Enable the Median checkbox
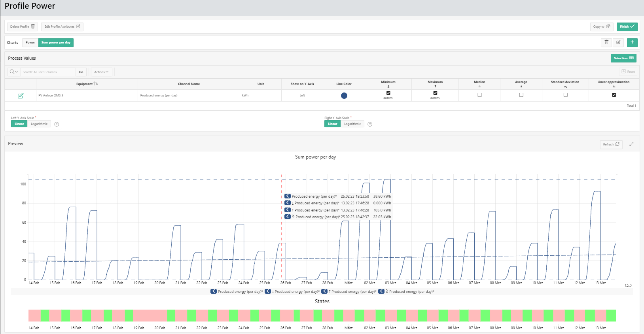644x334 pixels. (x=479, y=95)
